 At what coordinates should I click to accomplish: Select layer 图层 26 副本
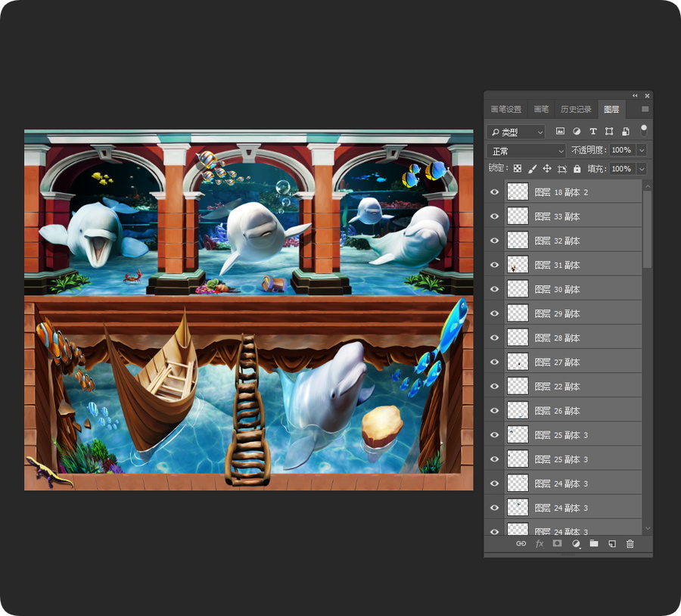[573, 411]
